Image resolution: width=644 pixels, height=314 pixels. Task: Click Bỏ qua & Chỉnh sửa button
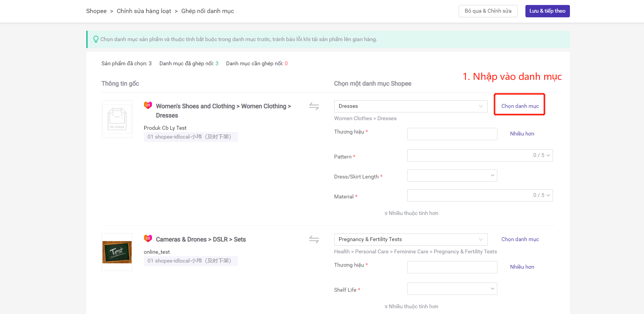point(488,11)
